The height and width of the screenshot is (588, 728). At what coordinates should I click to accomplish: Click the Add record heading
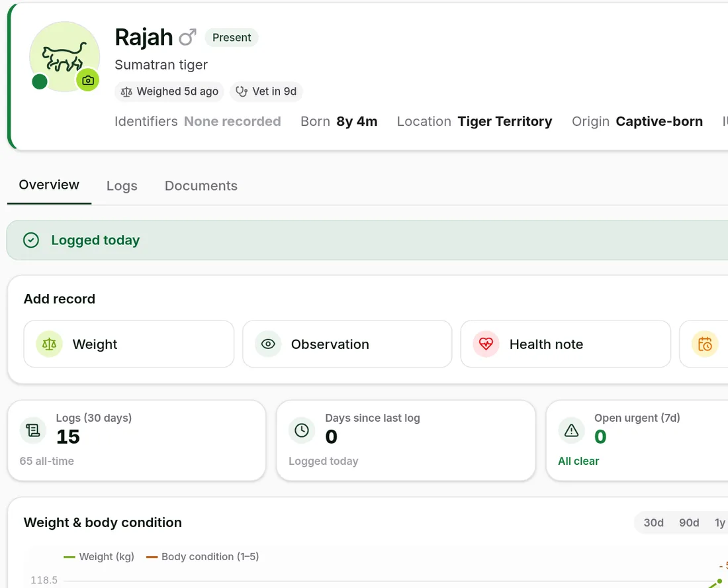60,299
